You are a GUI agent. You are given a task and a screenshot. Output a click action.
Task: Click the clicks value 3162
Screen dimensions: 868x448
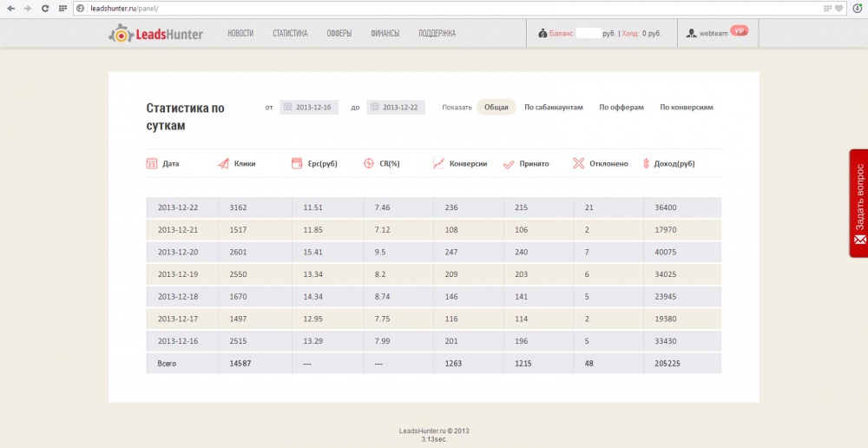238,208
